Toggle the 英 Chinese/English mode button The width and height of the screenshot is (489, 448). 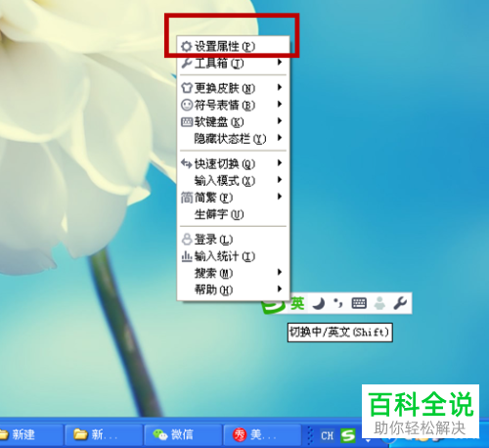[297, 303]
